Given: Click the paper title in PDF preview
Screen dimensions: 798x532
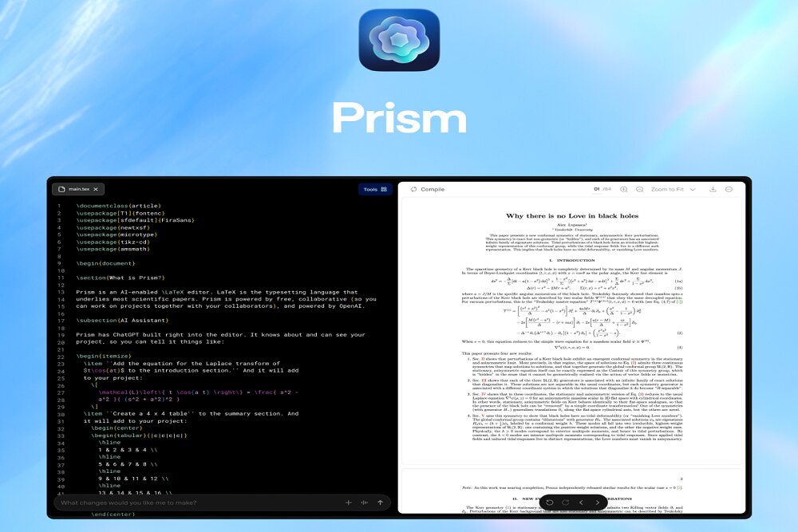Looking at the screenshot, I should (571, 215).
